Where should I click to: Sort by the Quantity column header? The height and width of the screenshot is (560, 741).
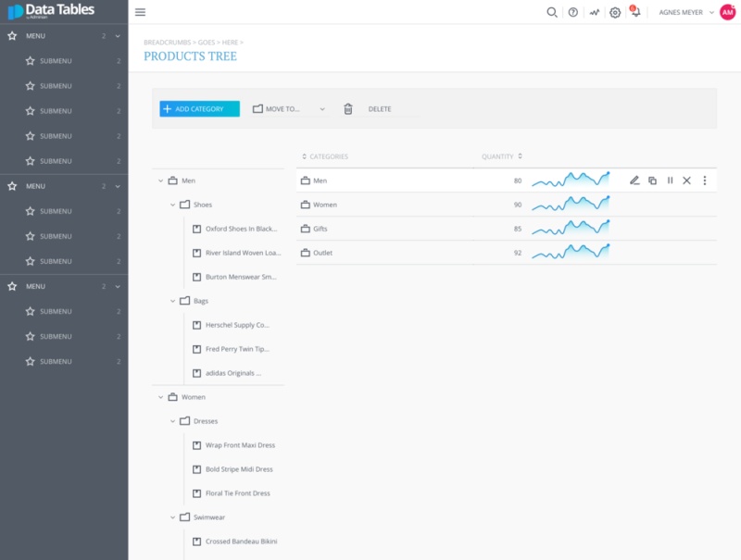501,156
